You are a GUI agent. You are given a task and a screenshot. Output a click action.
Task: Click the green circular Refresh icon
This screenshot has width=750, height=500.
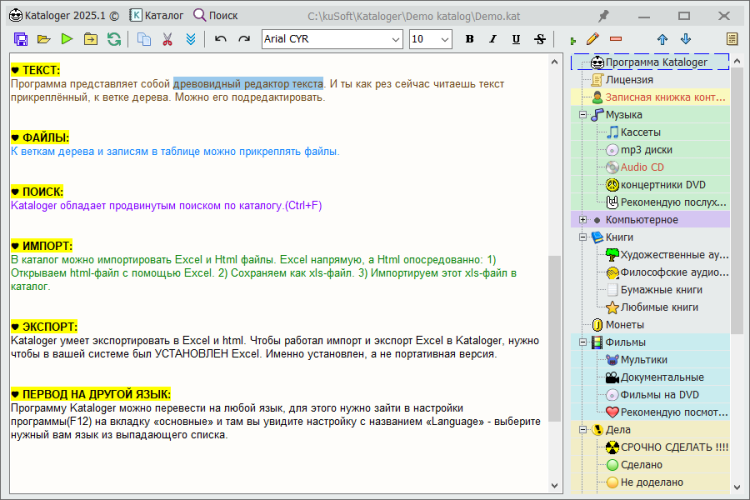pos(114,39)
